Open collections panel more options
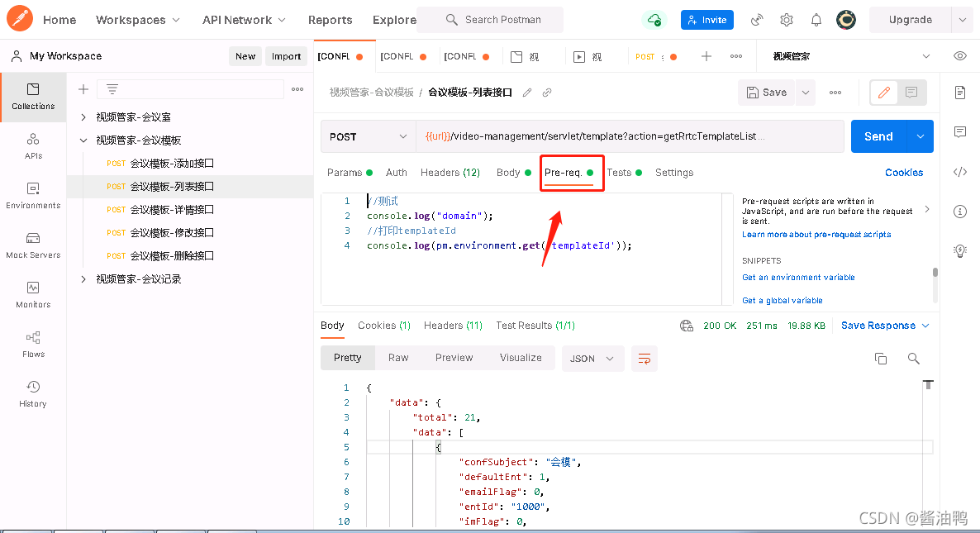The width and height of the screenshot is (980, 533). click(297, 89)
